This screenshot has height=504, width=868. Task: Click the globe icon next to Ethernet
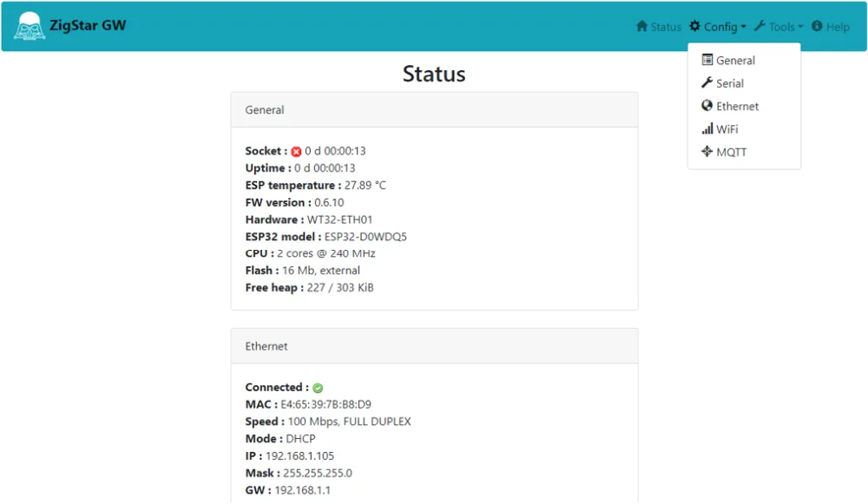(x=707, y=106)
